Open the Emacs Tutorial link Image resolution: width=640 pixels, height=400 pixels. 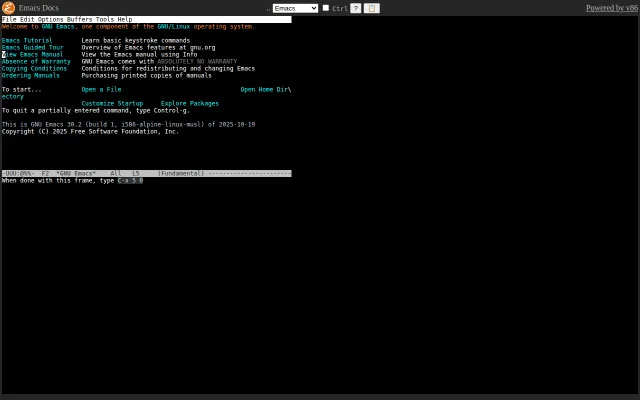click(27, 40)
